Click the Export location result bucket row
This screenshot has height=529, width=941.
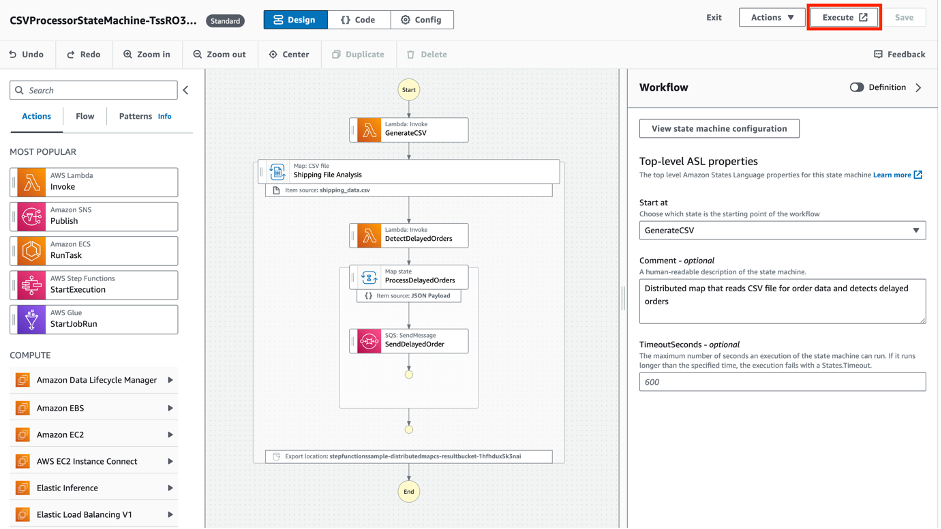click(x=409, y=456)
